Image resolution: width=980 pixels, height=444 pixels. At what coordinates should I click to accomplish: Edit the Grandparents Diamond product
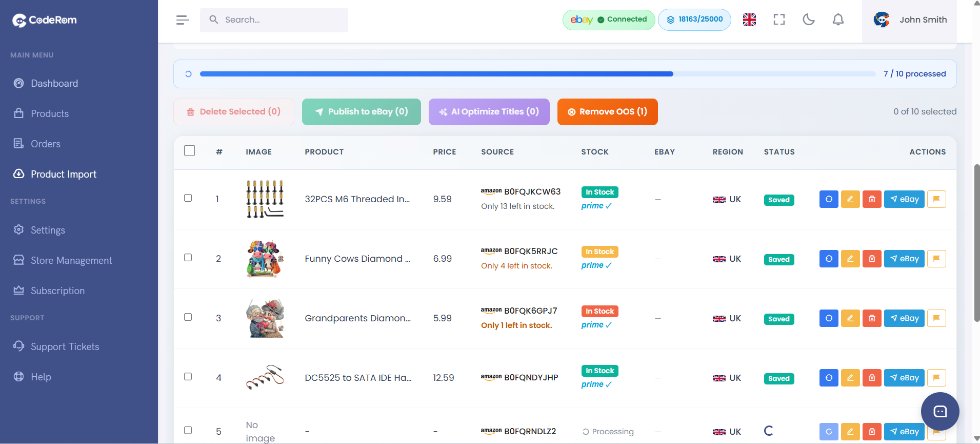[x=850, y=318]
